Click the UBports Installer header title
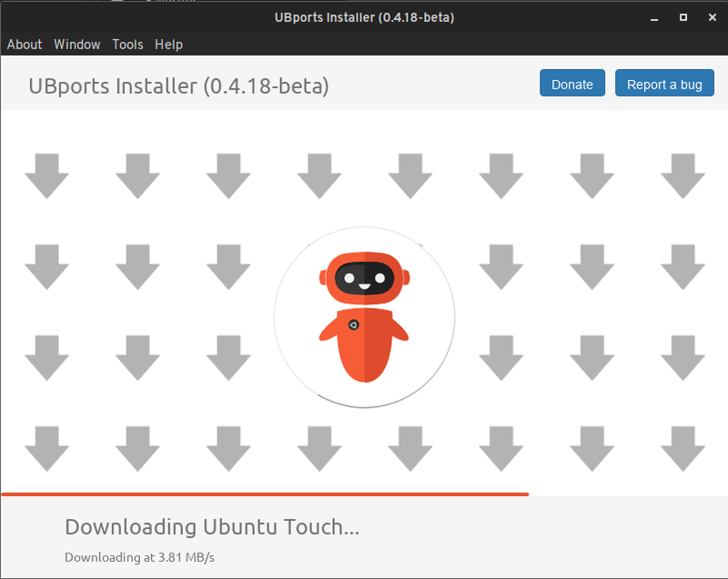Viewport: 728px width, 579px height. (x=178, y=86)
